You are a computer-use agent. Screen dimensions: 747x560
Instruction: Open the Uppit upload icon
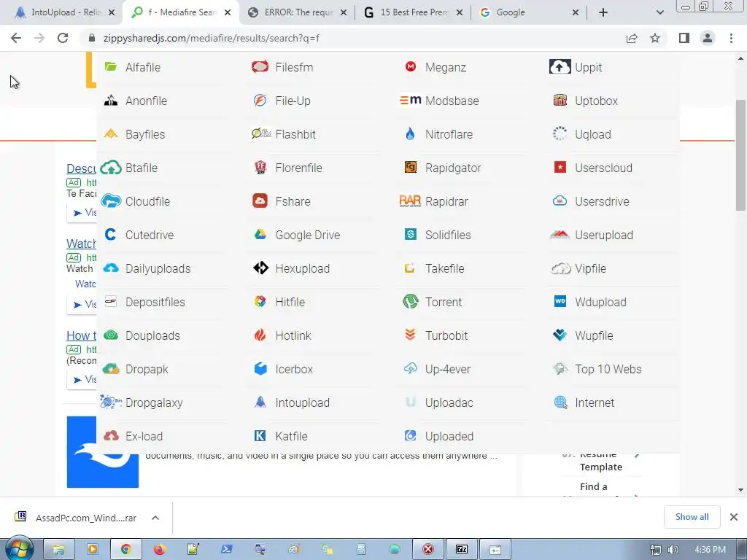coord(560,66)
